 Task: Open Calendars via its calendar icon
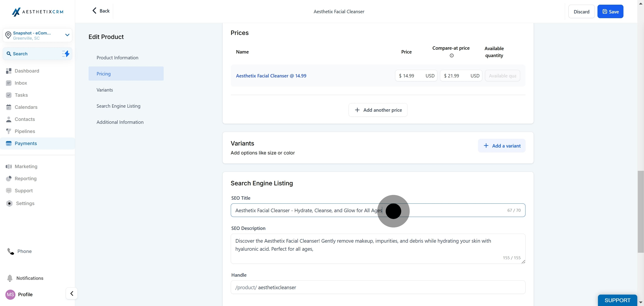pos(9,107)
